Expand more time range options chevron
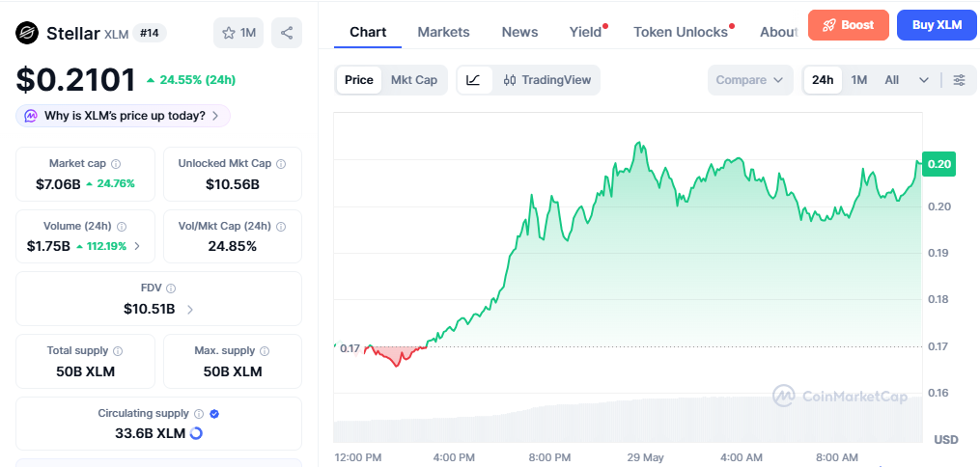 coord(924,80)
